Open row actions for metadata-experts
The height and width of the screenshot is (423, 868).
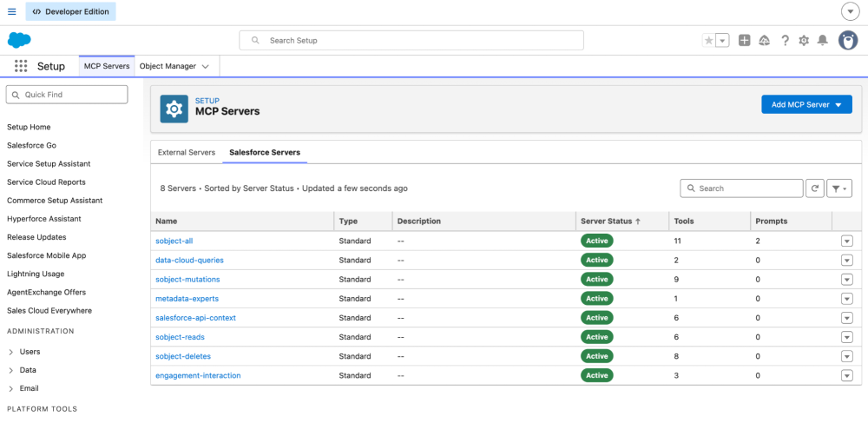tap(846, 299)
